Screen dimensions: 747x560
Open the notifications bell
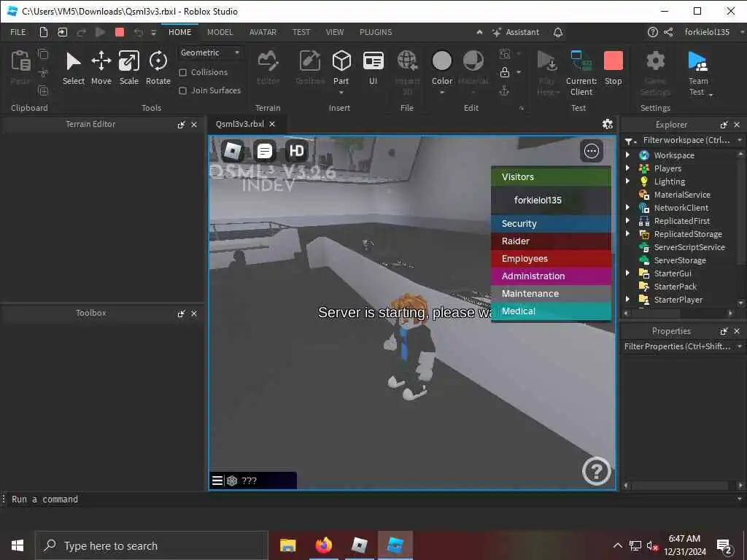(x=558, y=32)
